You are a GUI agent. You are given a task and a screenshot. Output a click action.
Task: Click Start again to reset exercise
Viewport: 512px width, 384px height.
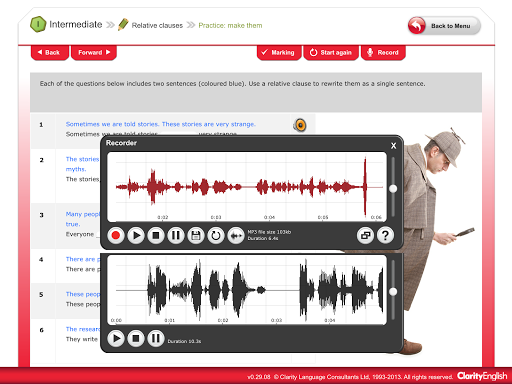click(331, 53)
